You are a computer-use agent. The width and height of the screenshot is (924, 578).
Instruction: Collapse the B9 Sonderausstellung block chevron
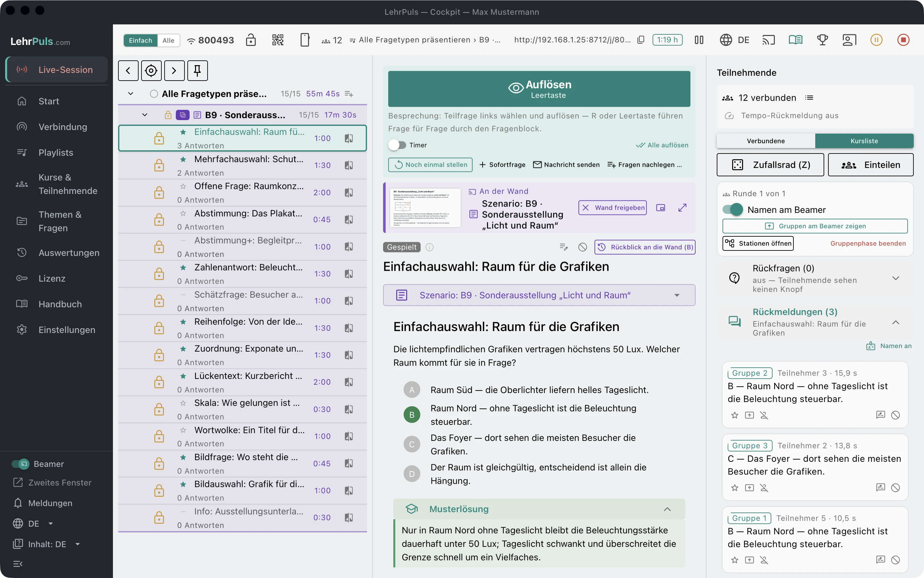tap(145, 115)
